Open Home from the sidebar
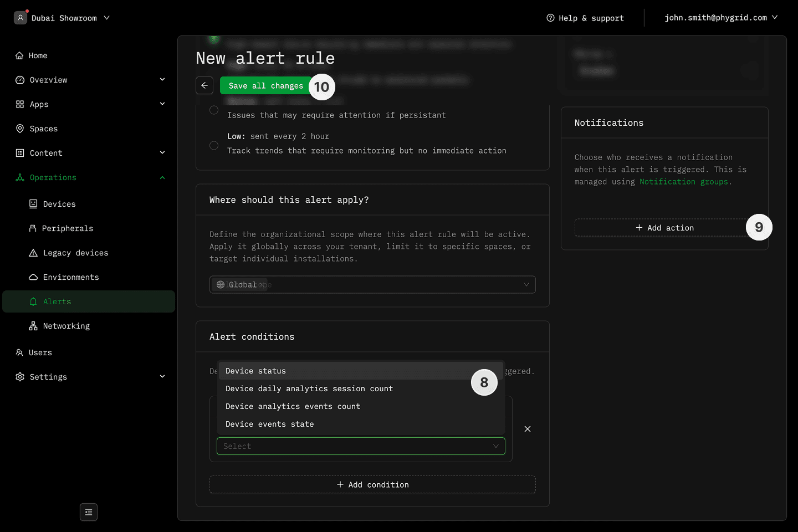The image size is (798, 532). (38, 55)
